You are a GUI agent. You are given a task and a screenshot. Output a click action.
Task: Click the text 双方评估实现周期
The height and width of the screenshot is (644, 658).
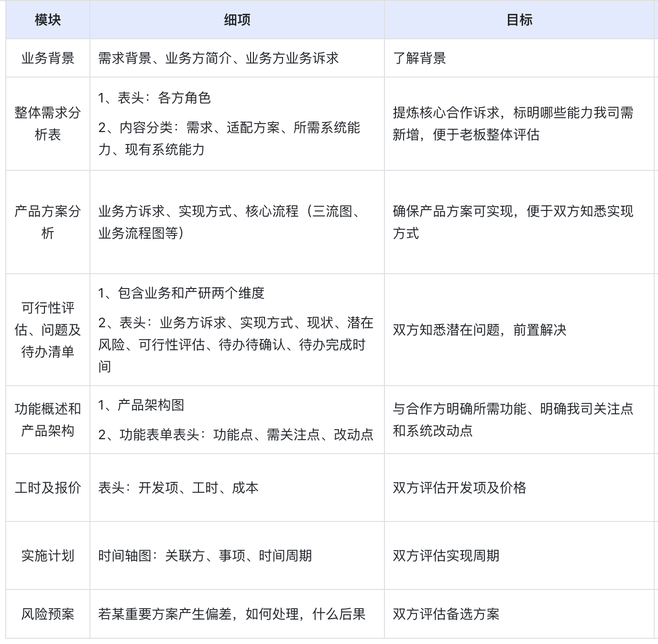(x=445, y=555)
